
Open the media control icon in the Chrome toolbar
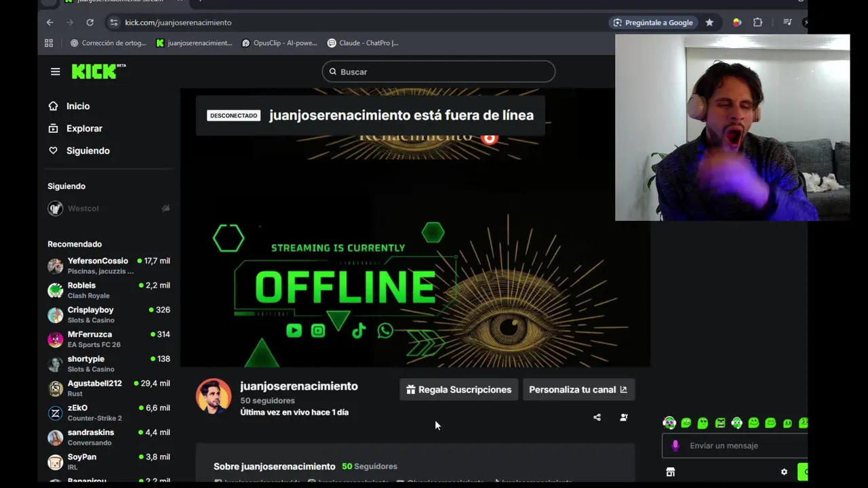coord(787,22)
